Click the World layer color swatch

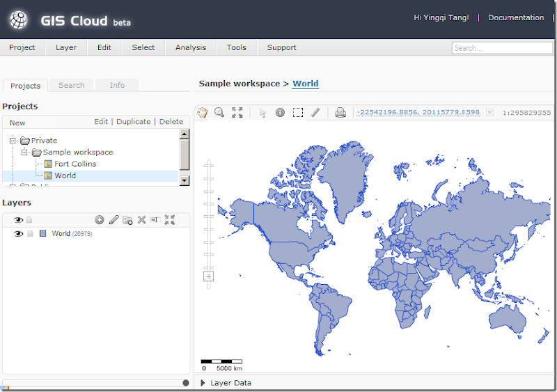pos(43,234)
